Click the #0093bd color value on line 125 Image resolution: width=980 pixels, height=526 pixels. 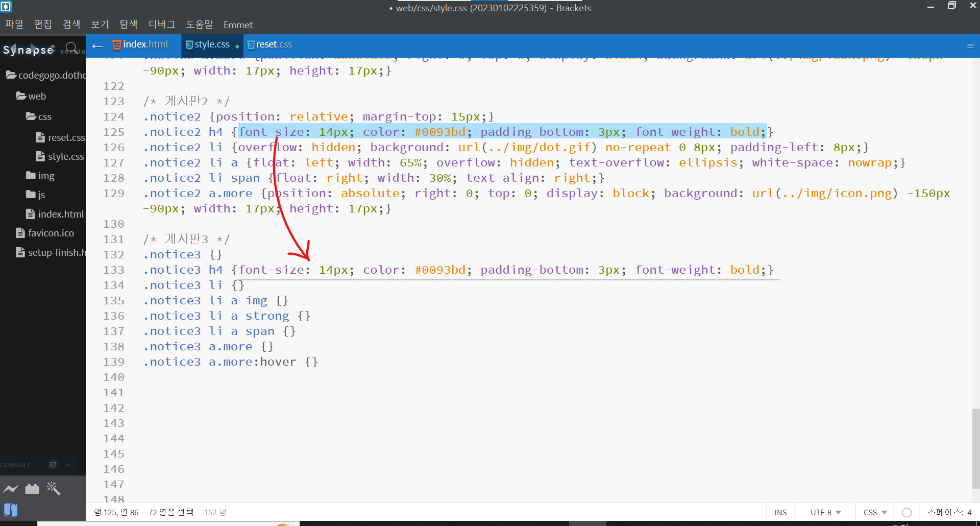440,132
